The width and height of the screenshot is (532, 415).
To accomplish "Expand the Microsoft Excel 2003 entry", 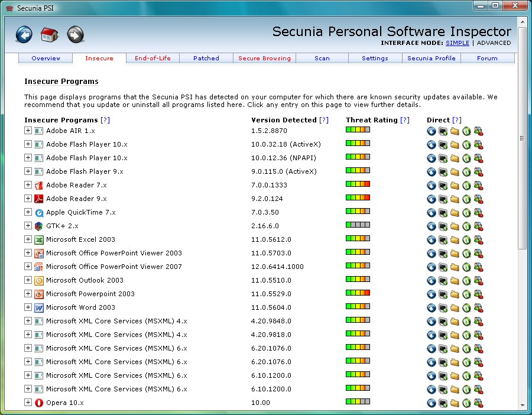I will 28,239.
